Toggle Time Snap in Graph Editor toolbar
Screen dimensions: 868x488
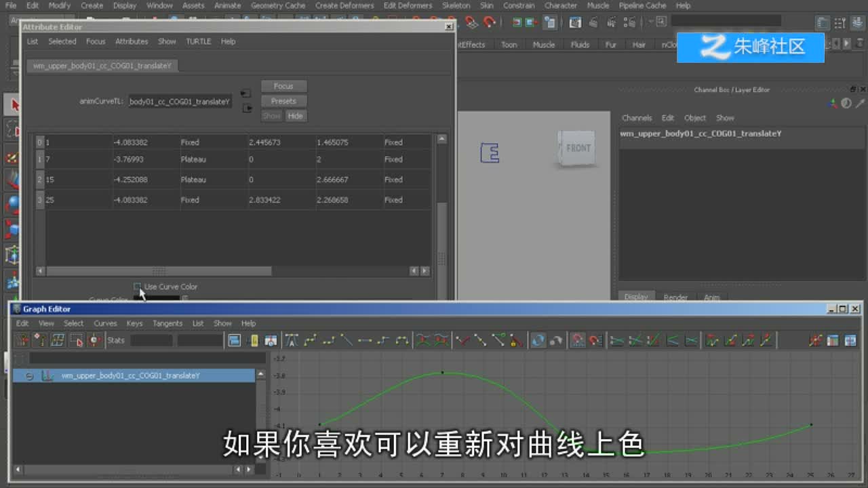(577, 340)
